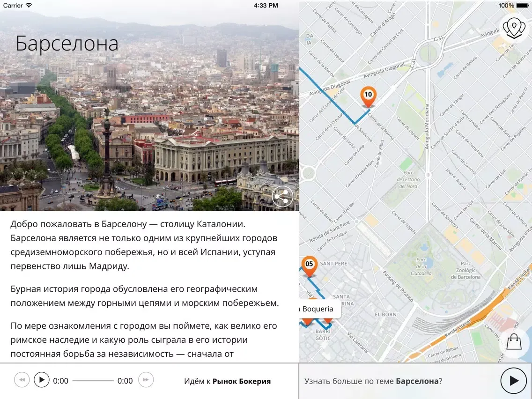Select map marker number 10
Screen dimensions: 532x399
pyautogui.click(x=368, y=96)
